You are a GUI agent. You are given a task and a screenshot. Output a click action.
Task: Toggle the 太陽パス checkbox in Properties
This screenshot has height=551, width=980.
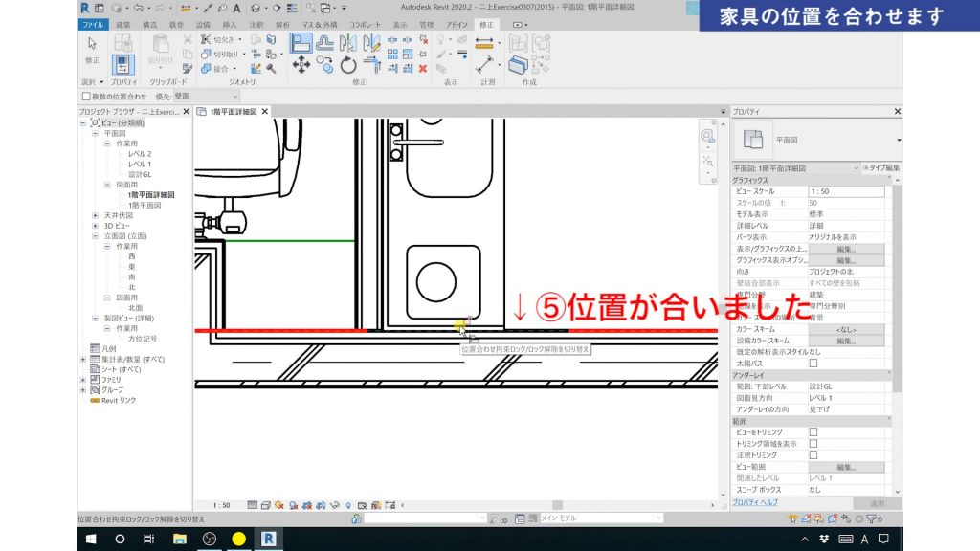(x=814, y=363)
